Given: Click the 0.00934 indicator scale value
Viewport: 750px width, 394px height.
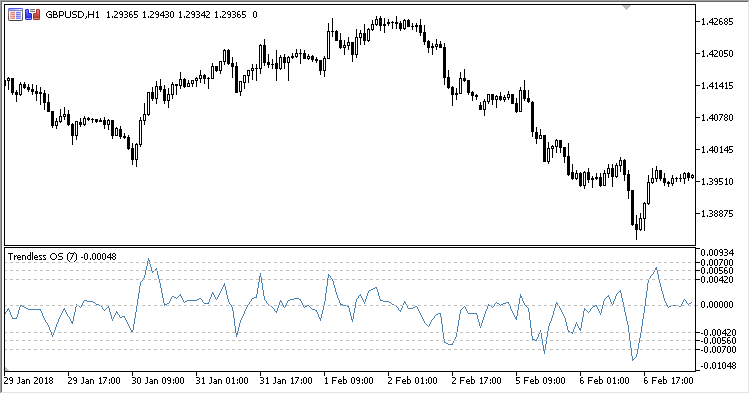Looking at the screenshot, I should coord(717,252).
